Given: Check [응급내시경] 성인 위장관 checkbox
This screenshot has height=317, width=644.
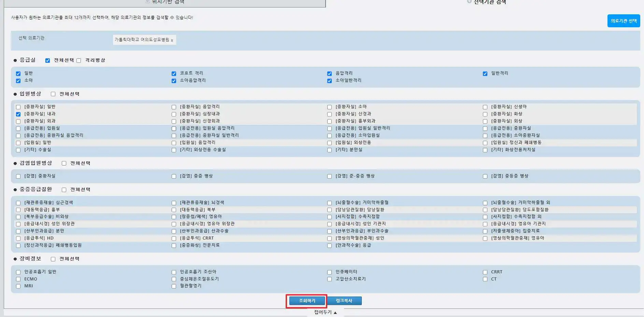Looking at the screenshot, I should [18, 224].
